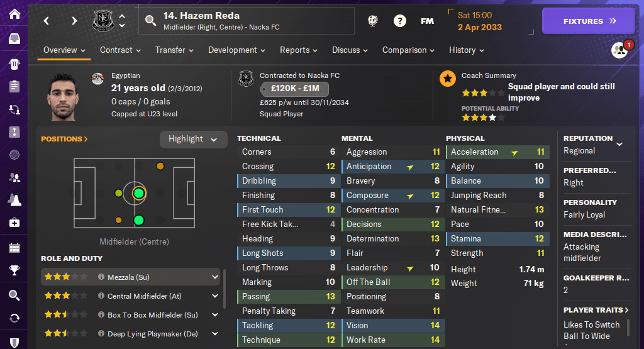Open the Home screen from the sidebar

point(14,14)
